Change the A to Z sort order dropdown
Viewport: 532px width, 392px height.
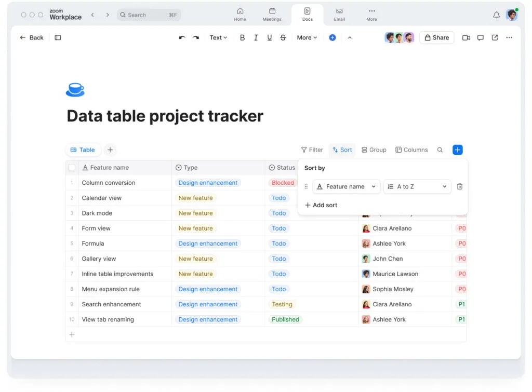[x=417, y=187]
